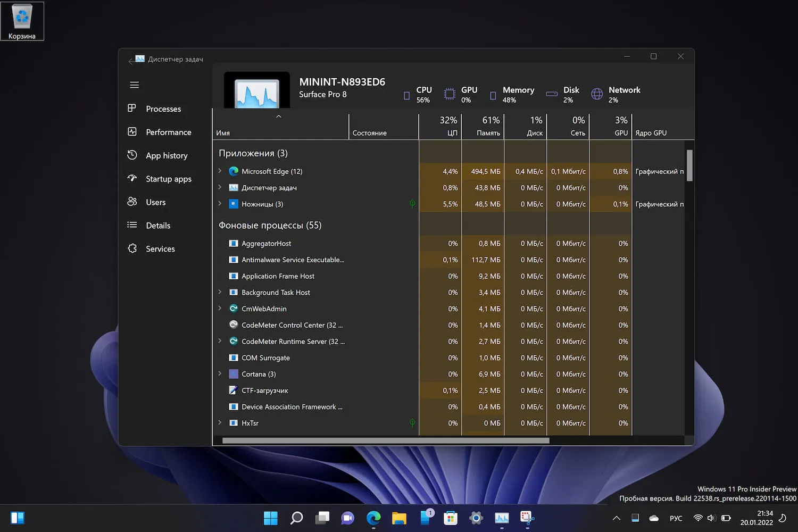Open App history via clock icon
This screenshot has height=532, width=798.
(132, 155)
